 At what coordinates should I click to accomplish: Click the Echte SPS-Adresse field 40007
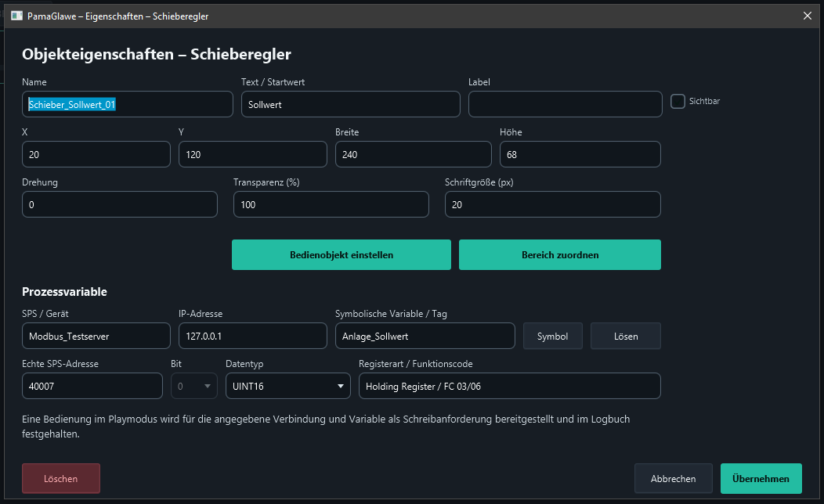92,386
